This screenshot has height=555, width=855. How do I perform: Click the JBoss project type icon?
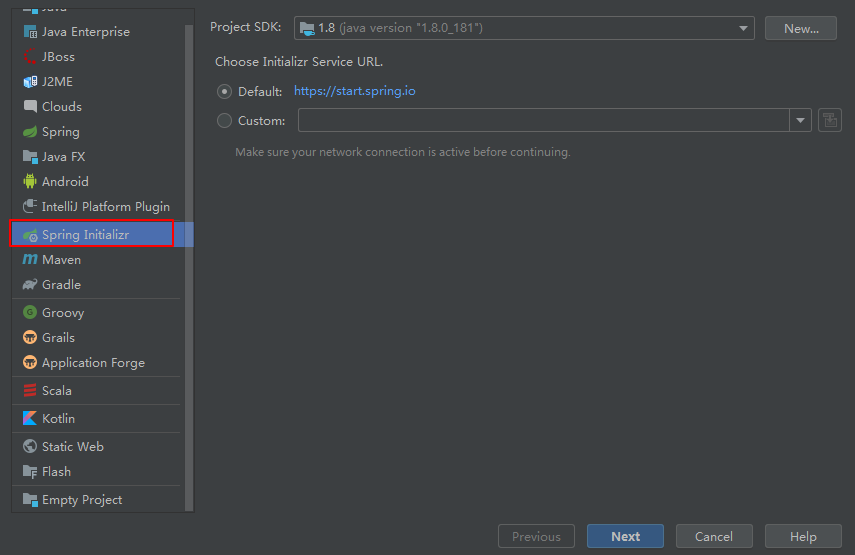click(30, 57)
